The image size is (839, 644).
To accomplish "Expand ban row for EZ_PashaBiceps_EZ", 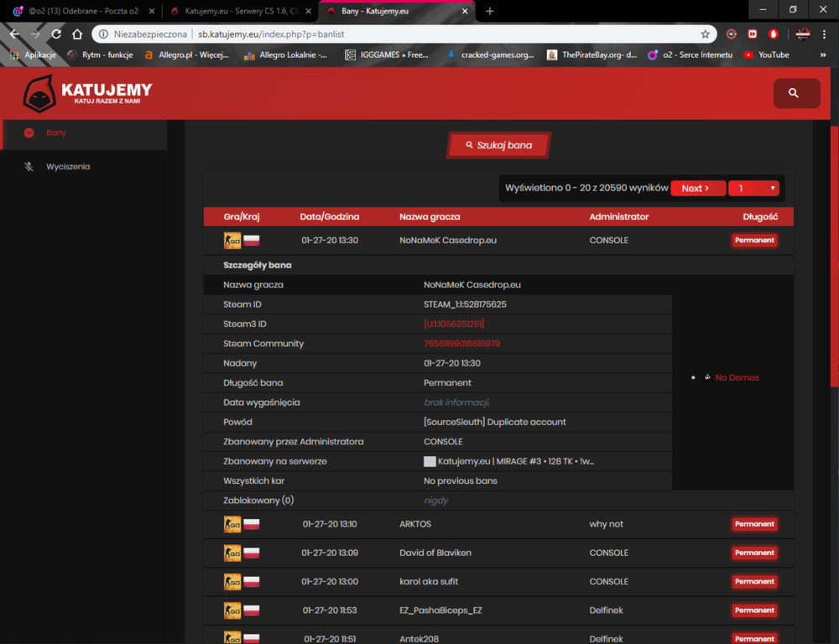I will [498, 610].
